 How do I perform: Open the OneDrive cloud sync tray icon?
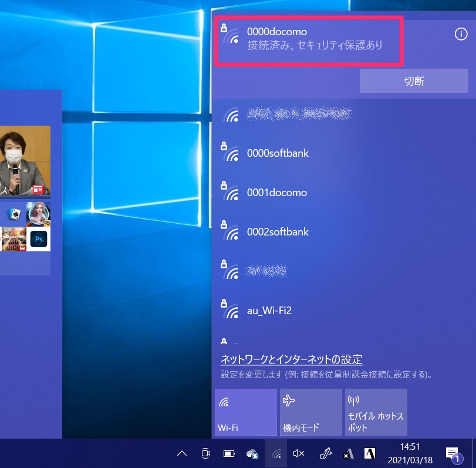click(252, 454)
